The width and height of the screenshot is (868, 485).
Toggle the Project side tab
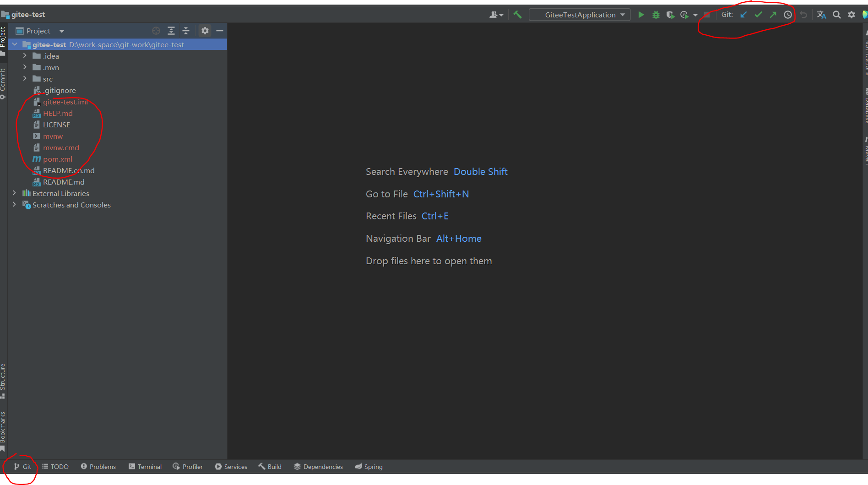[x=3, y=41]
